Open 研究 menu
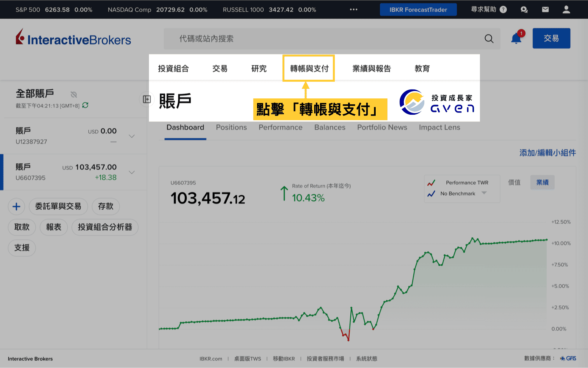The image size is (588, 368). tap(259, 68)
